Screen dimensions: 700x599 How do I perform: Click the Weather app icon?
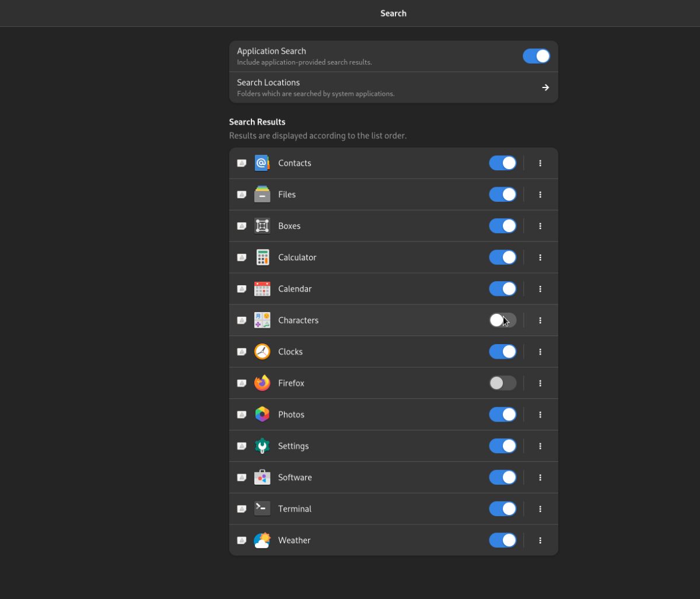click(x=262, y=540)
